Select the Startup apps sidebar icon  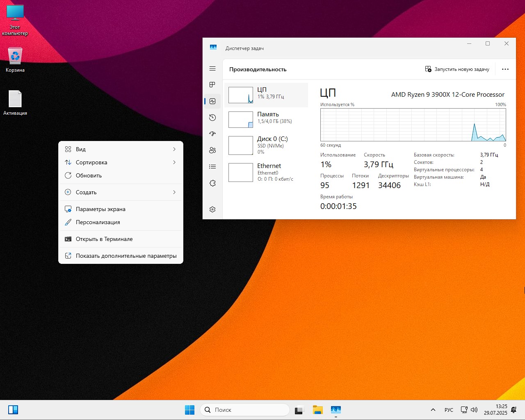click(x=212, y=134)
